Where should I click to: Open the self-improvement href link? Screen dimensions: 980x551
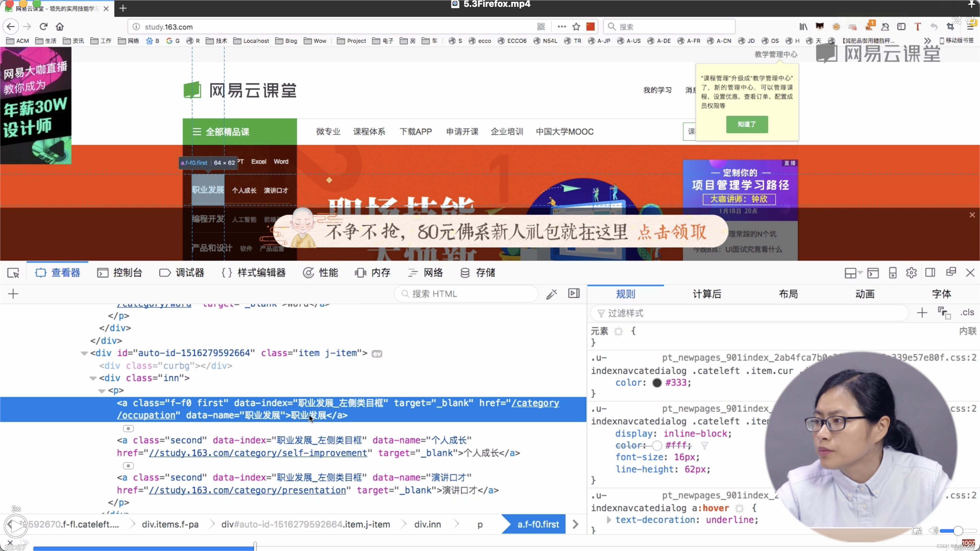[258, 453]
